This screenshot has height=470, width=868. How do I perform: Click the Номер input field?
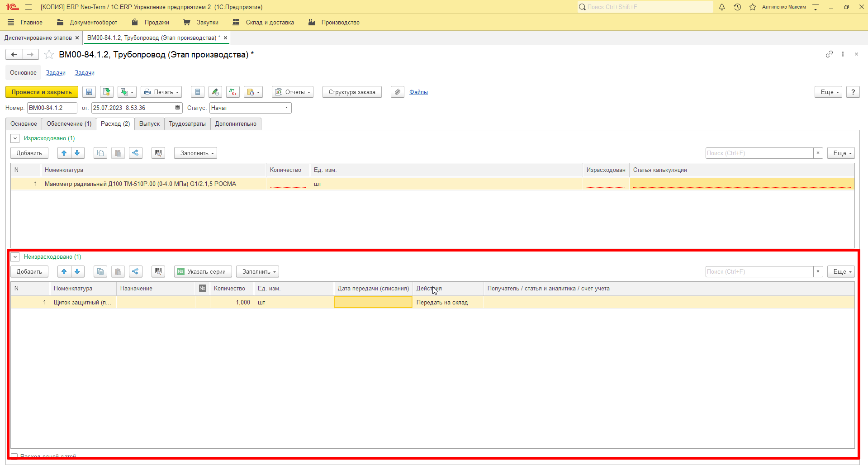[x=52, y=108]
